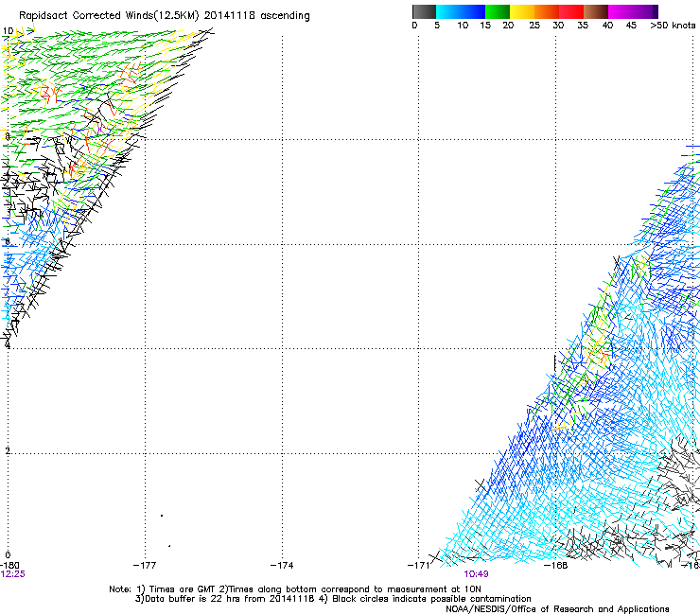The height and width of the screenshot is (615, 700).
Task: Click the legend tick label '40'
Action: pos(607,26)
